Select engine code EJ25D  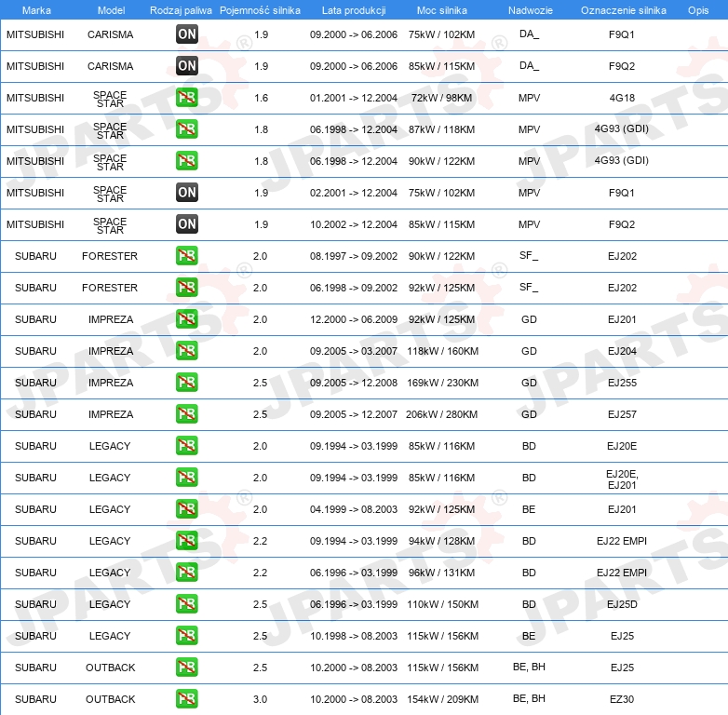pos(622,604)
